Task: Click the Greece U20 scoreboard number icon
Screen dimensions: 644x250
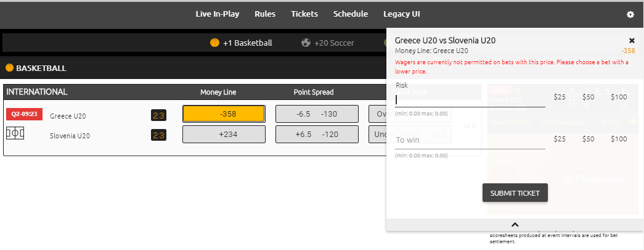Action: click(158, 115)
